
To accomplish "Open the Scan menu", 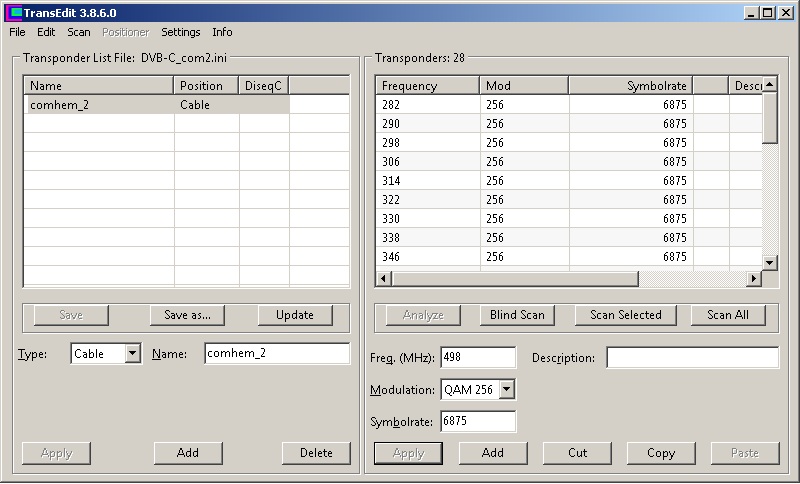I will coord(78,32).
